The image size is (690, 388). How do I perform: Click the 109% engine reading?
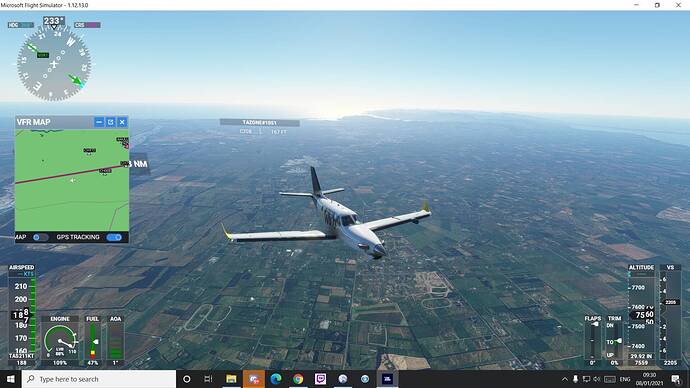coord(60,363)
